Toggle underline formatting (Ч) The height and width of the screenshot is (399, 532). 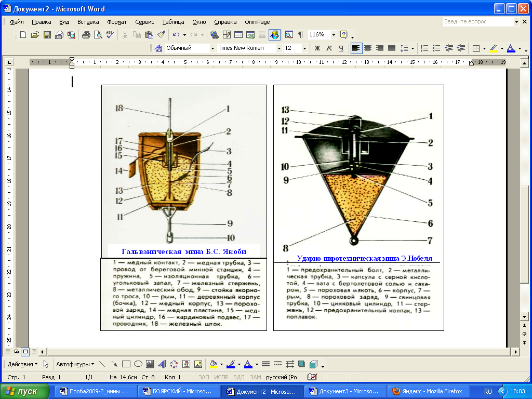pyautogui.click(x=341, y=48)
